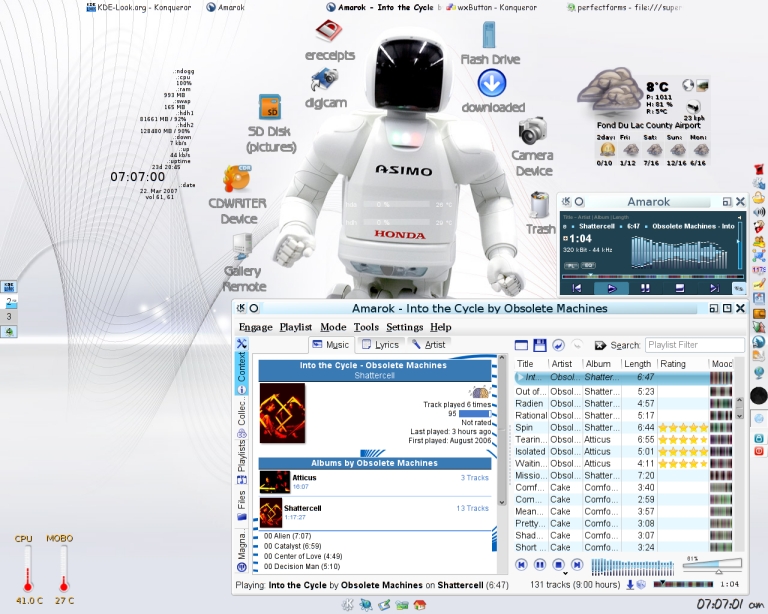Open the Settings menu
Viewport: 768px width, 614px height.
pyautogui.click(x=405, y=327)
